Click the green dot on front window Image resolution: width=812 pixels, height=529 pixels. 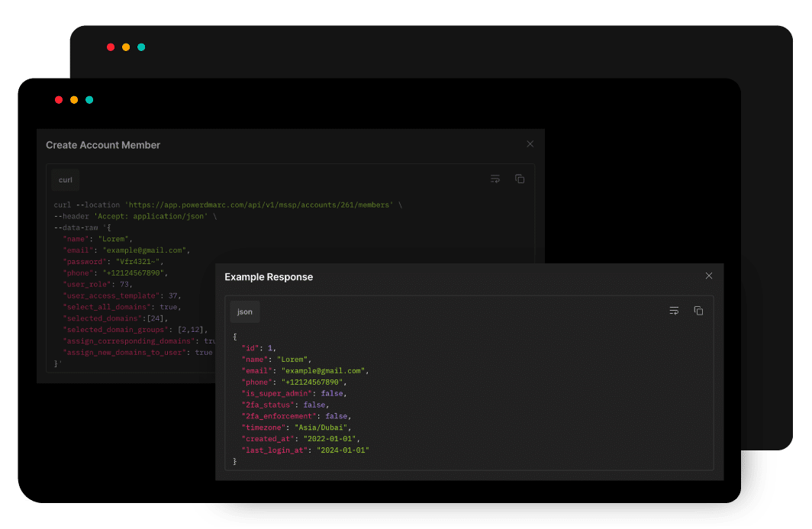click(x=89, y=100)
